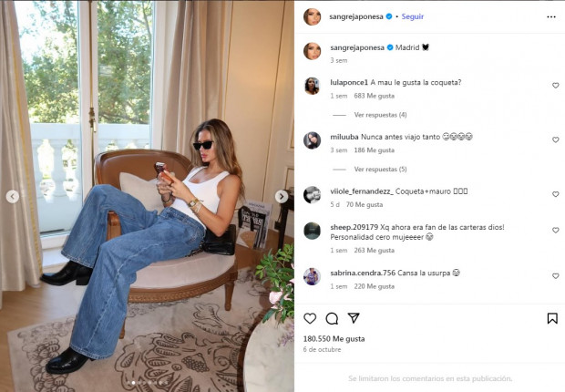This screenshot has width=565, height=392.
Task: Open lulaponce1 username link
Action: pyautogui.click(x=349, y=83)
